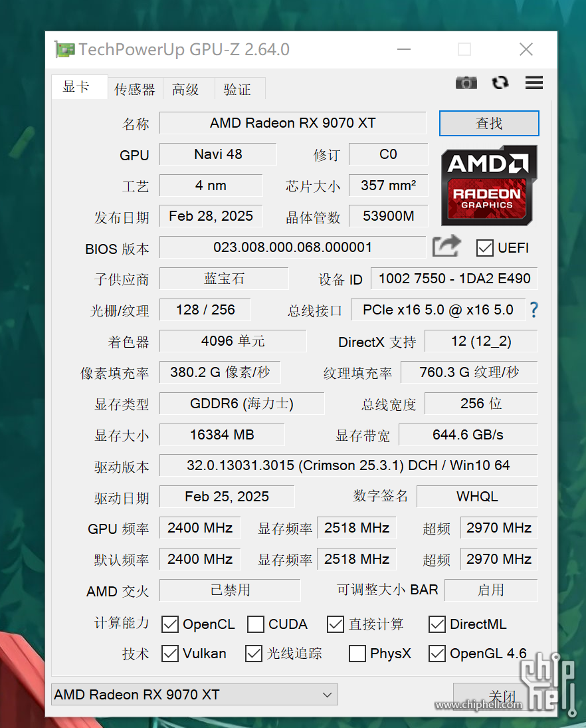Click the bus interface question mark
Image resolution: width=586 pixels, height=728 pixels.
click(x=534, y=310)
